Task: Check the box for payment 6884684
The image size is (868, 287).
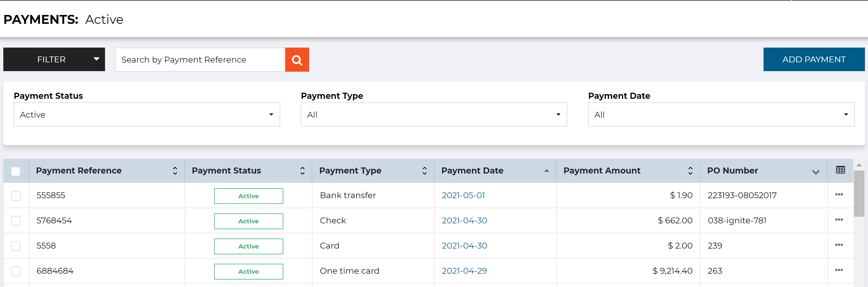Action: point(16,271)
